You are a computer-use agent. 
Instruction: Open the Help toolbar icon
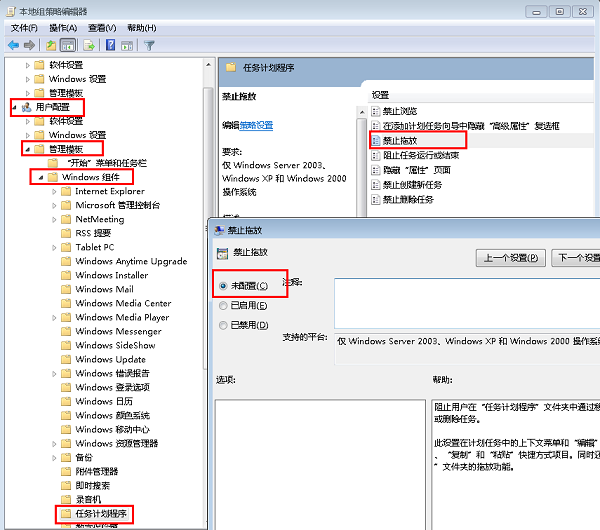pyautogui.click(x=110, y=45)
